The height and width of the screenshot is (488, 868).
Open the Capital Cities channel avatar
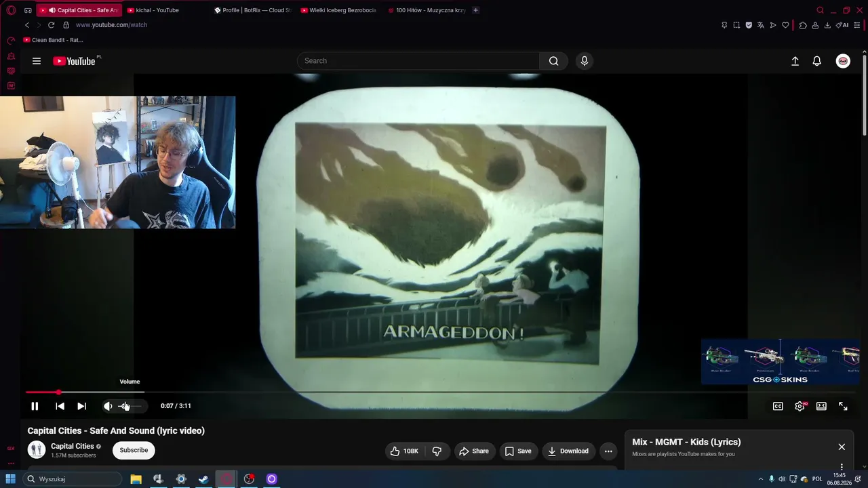pyautogui.click(x=37, y=450)
